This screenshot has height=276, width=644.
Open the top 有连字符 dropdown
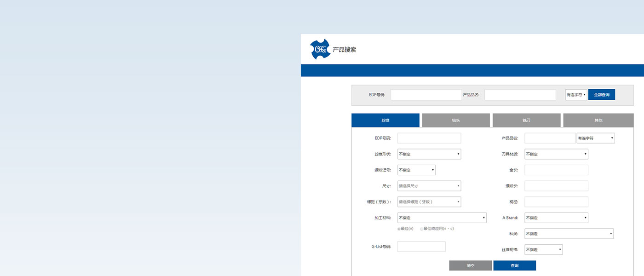[x=575, y=94]
